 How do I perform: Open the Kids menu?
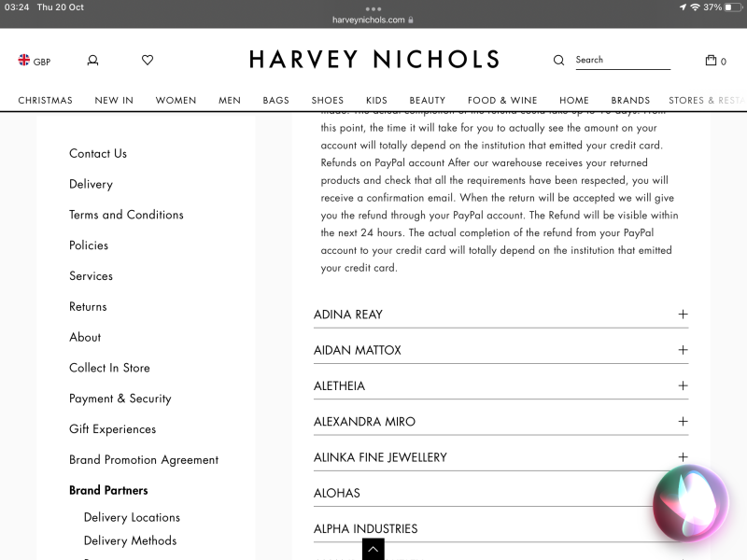[x=376, y=100]
